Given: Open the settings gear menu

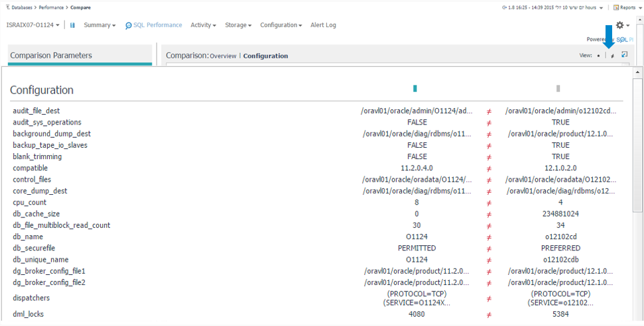Looking at the screenshot, I should point(621,25).
